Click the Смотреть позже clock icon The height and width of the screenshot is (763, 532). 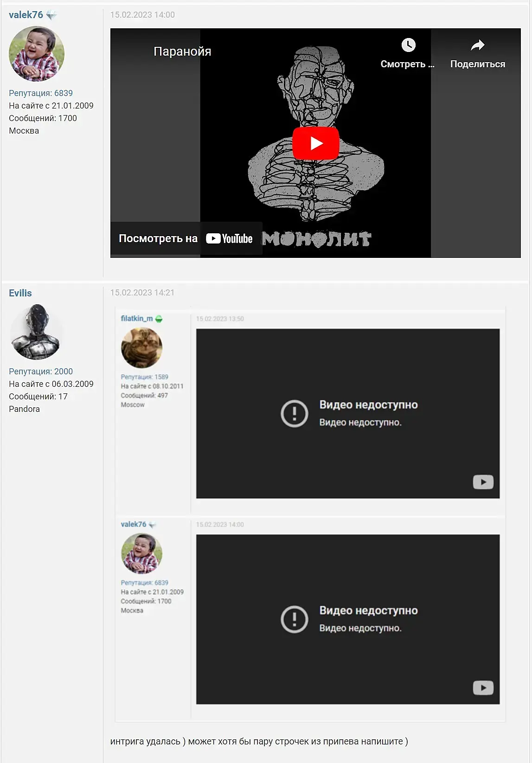408,45
